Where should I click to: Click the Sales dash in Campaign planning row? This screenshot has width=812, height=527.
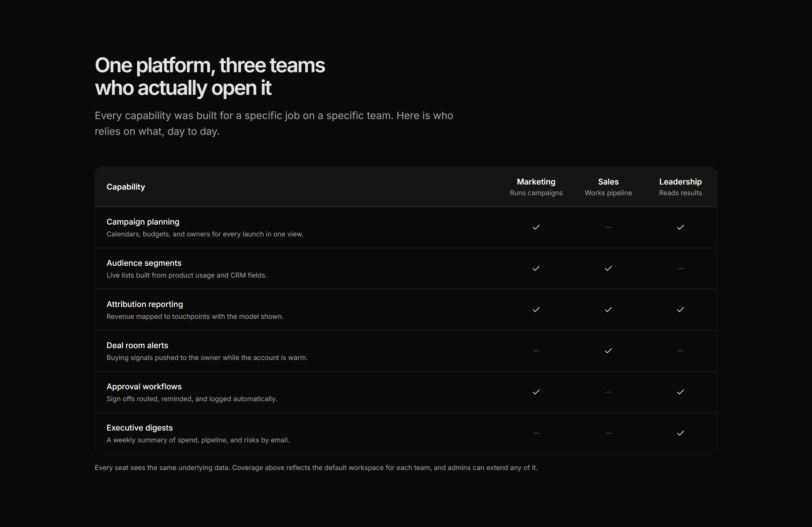click(608, 227)
